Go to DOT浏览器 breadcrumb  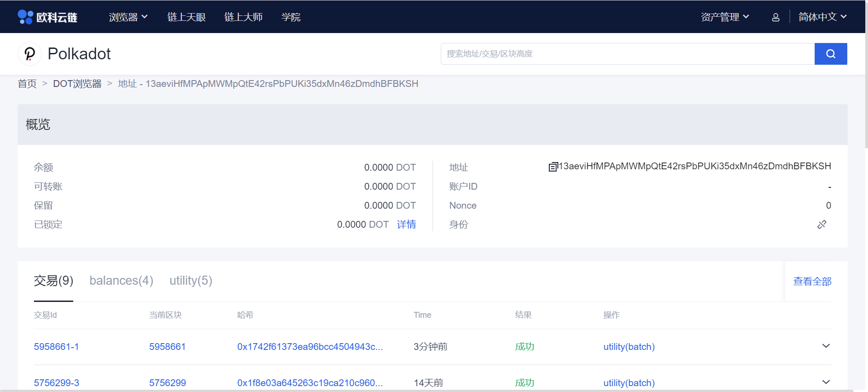(77, 84)
